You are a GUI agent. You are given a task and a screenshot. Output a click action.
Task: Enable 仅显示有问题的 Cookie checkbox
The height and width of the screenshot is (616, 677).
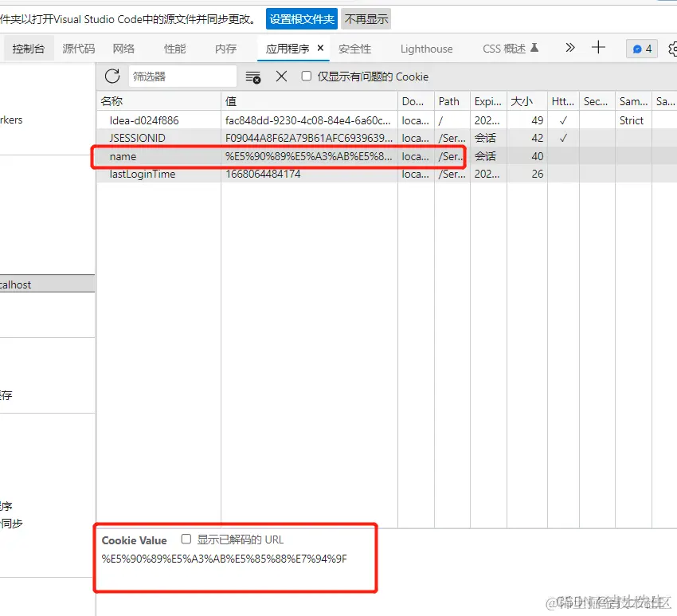306,76
